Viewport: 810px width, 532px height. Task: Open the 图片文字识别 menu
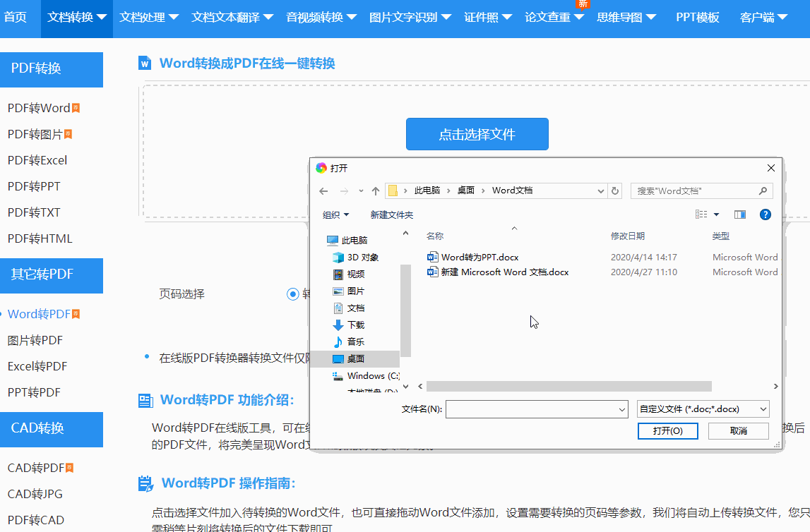click(x=410, y=18)
